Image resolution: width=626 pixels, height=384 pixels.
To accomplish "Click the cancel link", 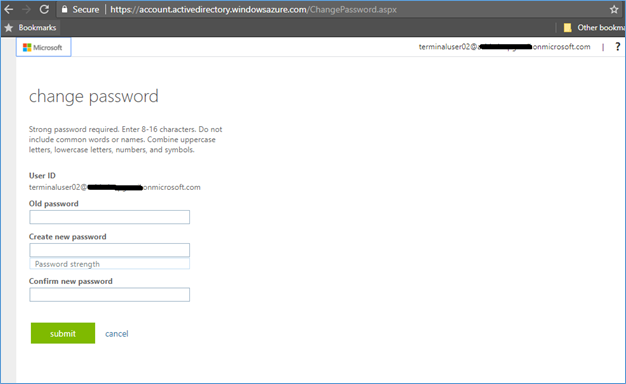I will [x=117, y=334].
